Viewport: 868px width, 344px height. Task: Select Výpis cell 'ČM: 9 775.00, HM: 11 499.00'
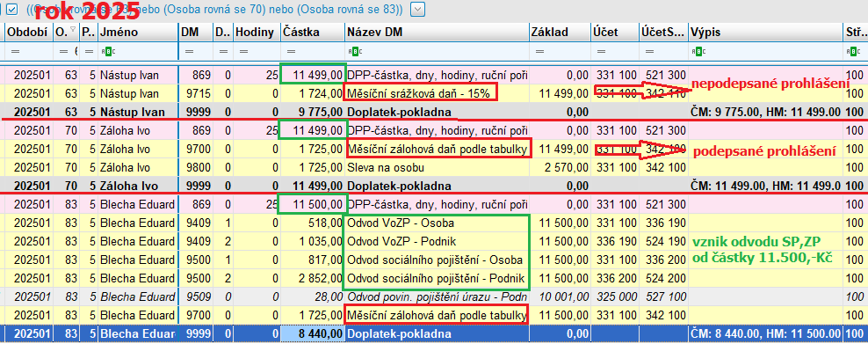point(765,112)
